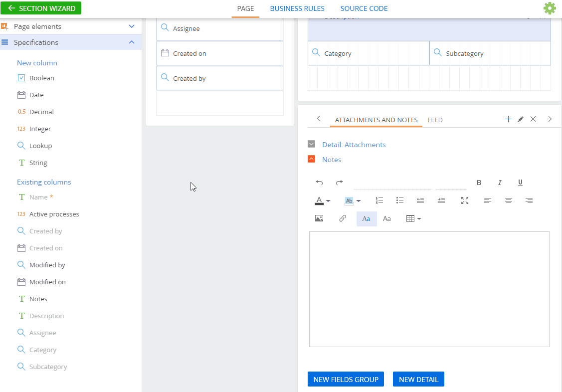Viewport: 562px width, 392px height.
Task: Collapse the Notes fields group
Action: point(312,159)
